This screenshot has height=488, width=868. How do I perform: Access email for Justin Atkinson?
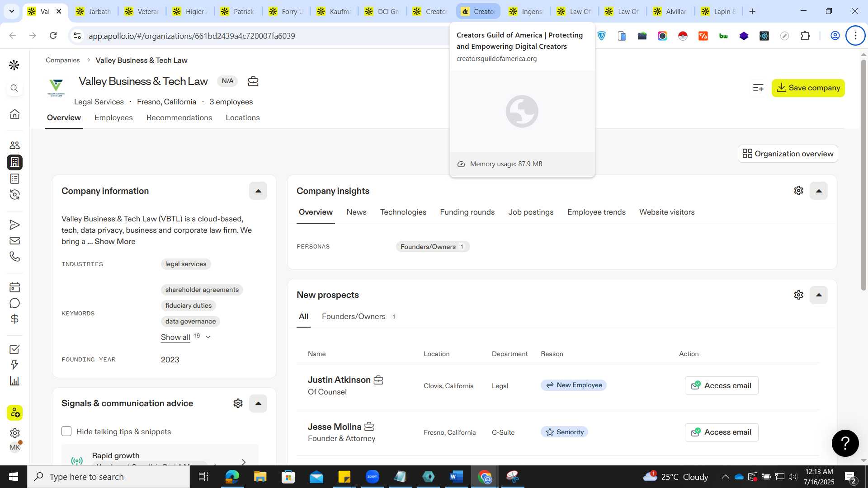pyautogui.click(x=721, y=385)
